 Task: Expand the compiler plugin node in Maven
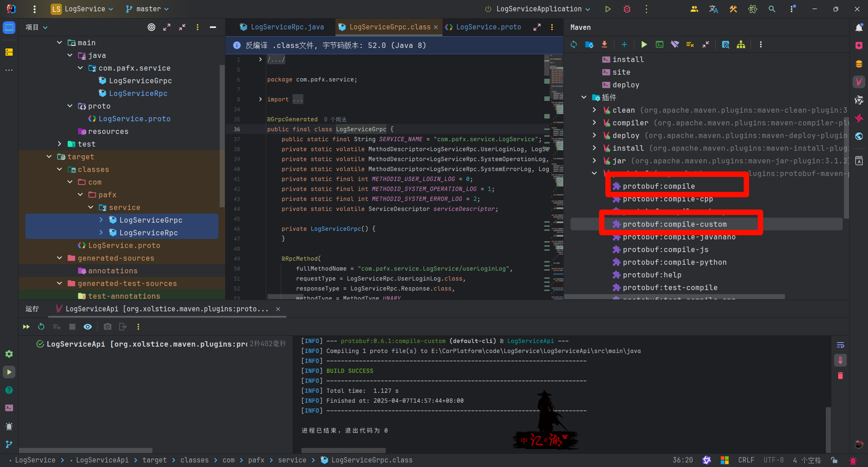pyautogui.click(x=594, y=123)
